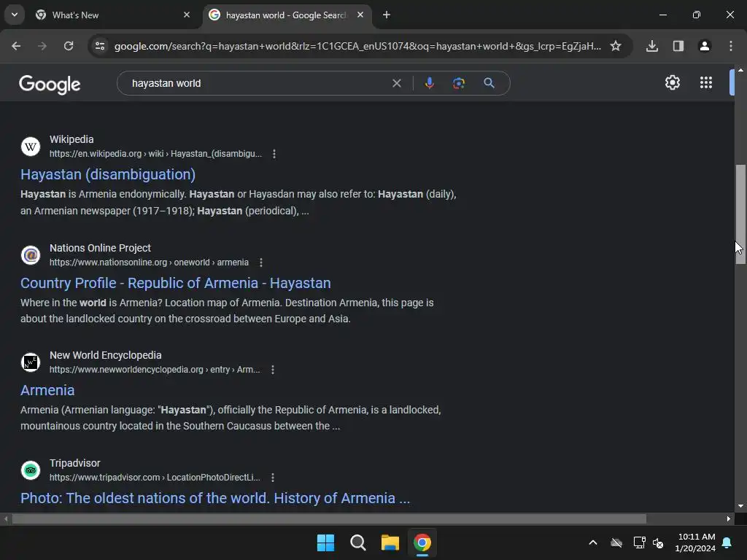This screenshot has height=560, width=747.
Task: Click the nationsonline.org URL breadcrumb
Action: [149, 262]
